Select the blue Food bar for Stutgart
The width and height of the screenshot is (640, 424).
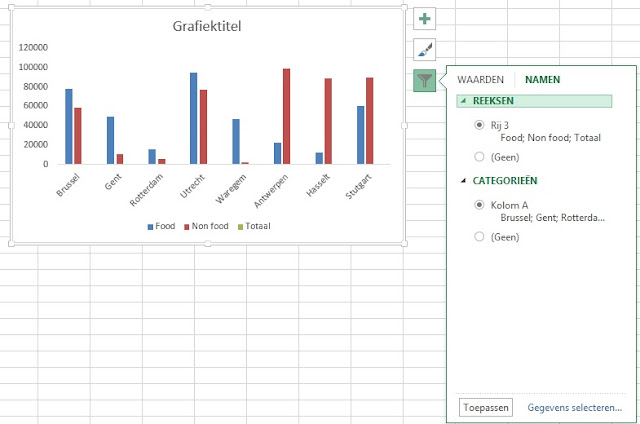pos(360,135)
